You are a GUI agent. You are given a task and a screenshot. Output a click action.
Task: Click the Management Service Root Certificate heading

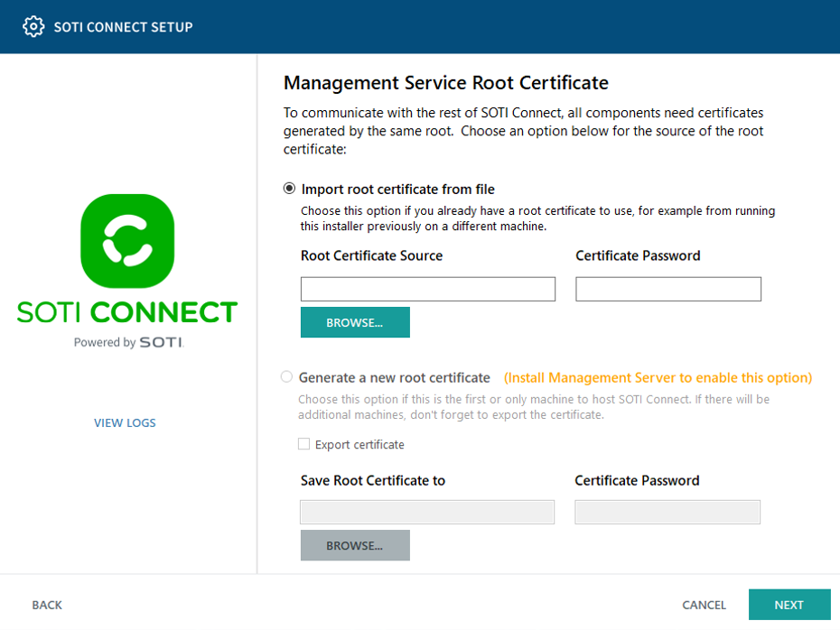point(445,83)
